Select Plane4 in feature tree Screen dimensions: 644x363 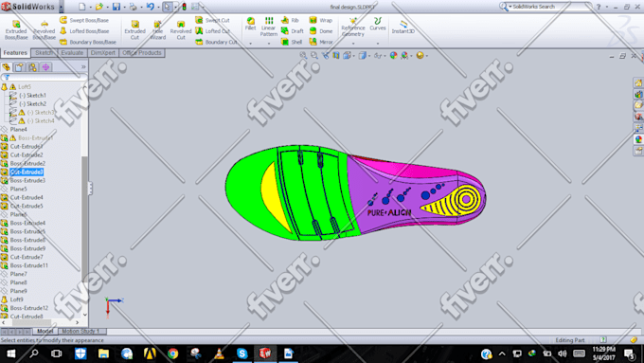coord(19,129)
